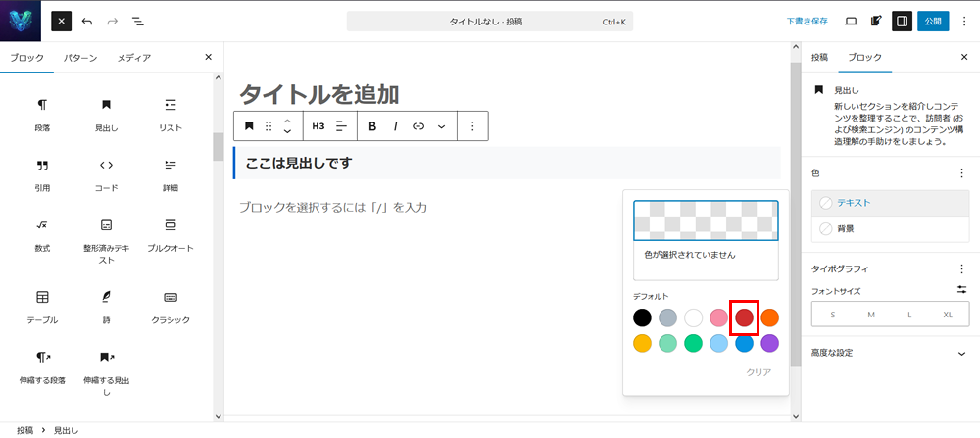This screenshot has height=438, width=980.
Task: Open more formatting options dropdown chevron
Action: pyautogui.click(x=441, y=126)
